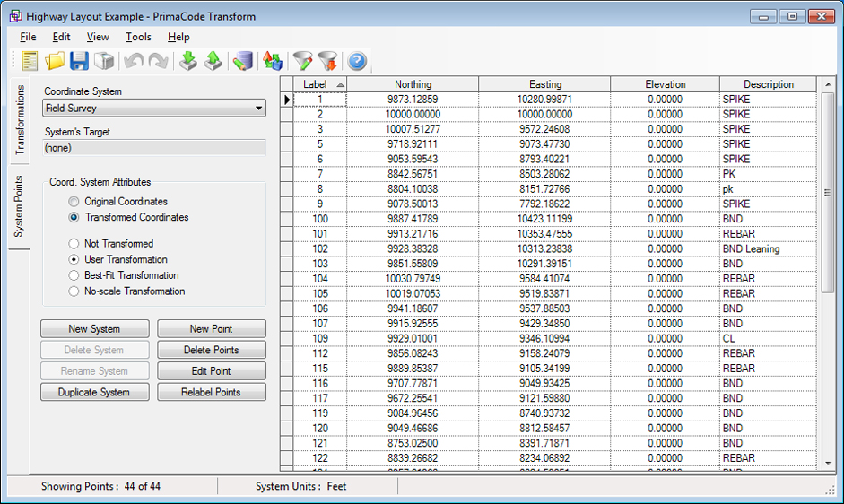Click the new document toolbar icon

[x=30, y=61]
